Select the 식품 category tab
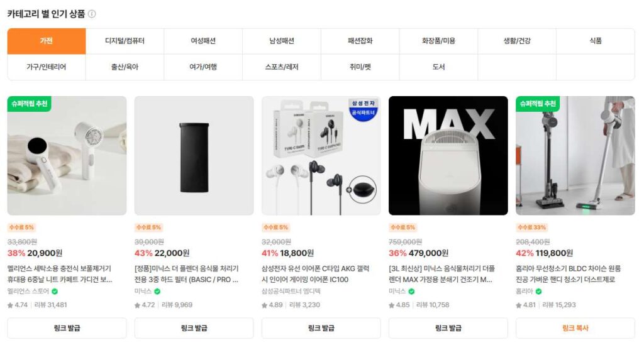Image resolution: width=644 pixels, height=350 pixels. coord(596,41)
